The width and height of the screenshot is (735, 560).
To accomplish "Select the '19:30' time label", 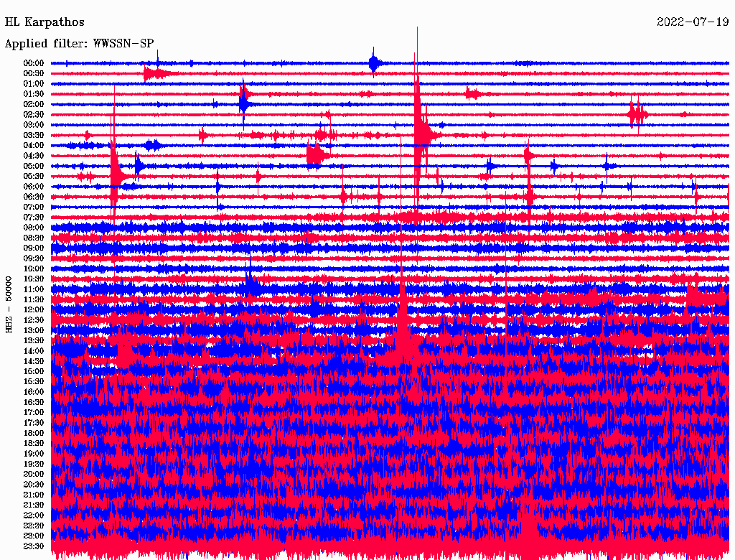I will (34, 465).
